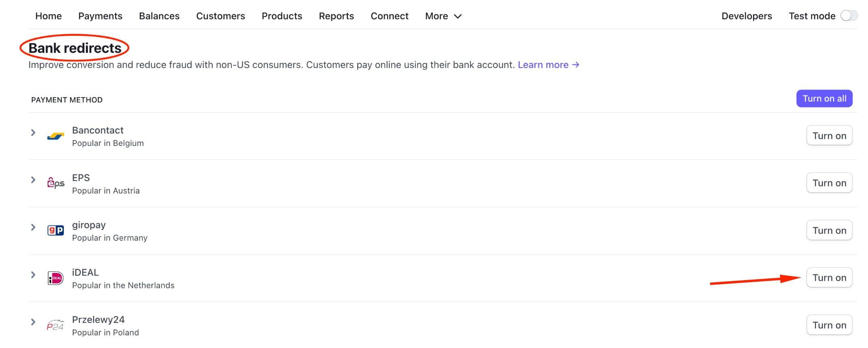Click the EPS logo icon
Image resolution: width=868 pixels, height=348 pixels.
56,183
